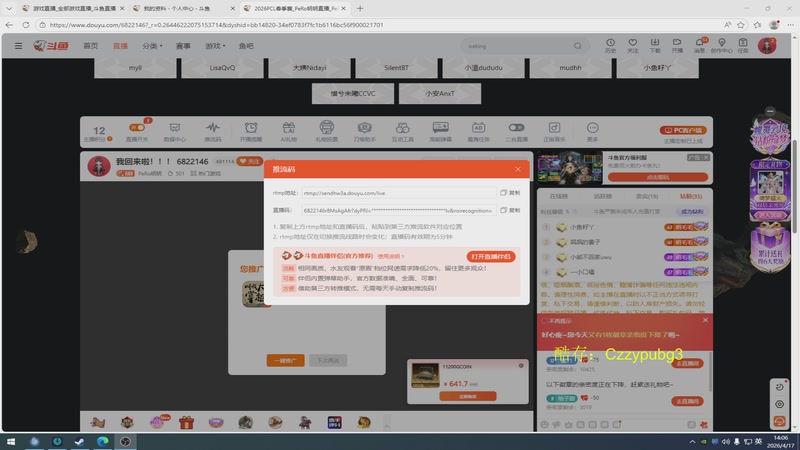The width and height of the screenshot is (800, 450).
Task: Click the search magnifier icon
Action: (578, 46)
